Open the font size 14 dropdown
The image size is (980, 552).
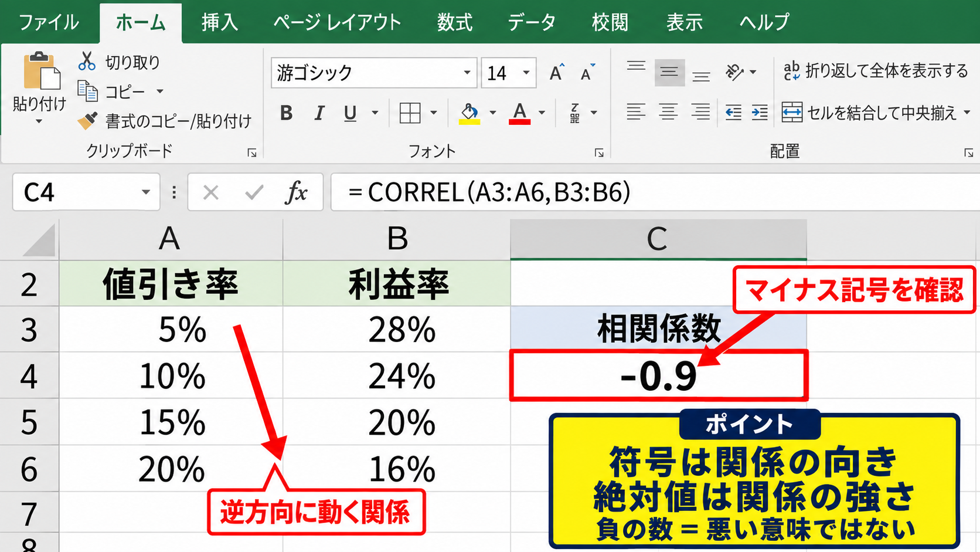[526, 73]
